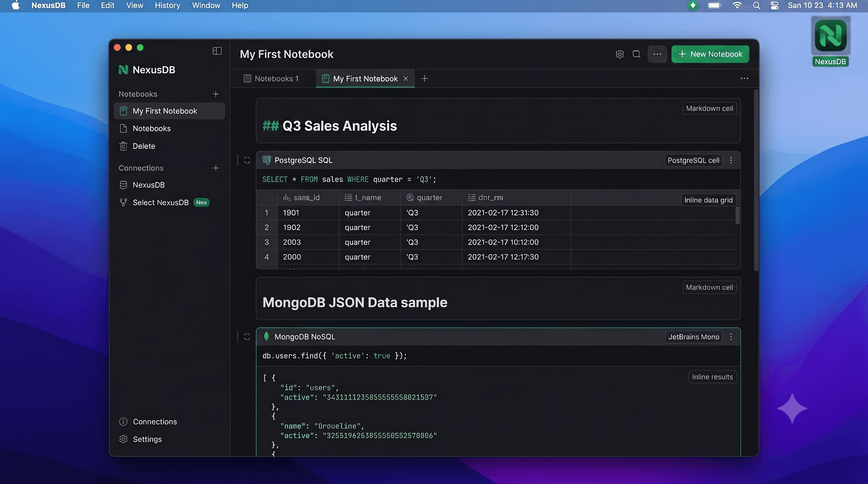Click the JetBrains Mono label
This screenshot has height=484, width=868.
(694, 337)
